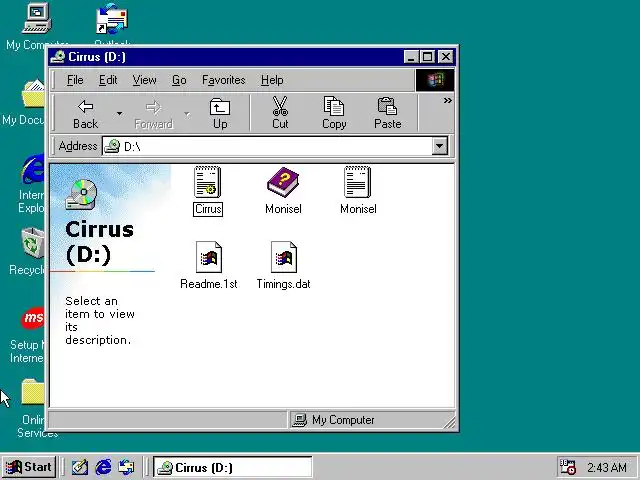Select the Cirrus setup information file
The width and height of the screenshot is (640, 480).
coord(208,191)
